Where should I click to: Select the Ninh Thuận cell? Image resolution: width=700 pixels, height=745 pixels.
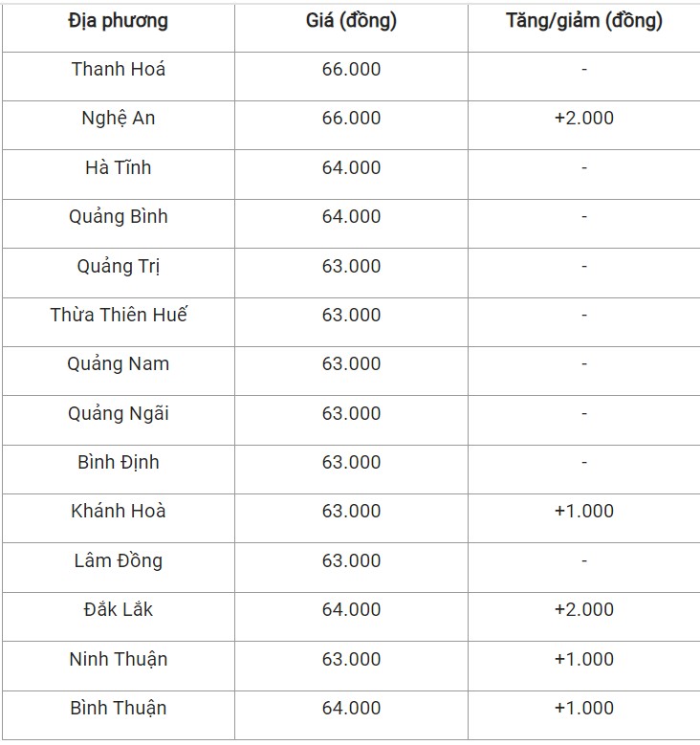pos(118,659)
